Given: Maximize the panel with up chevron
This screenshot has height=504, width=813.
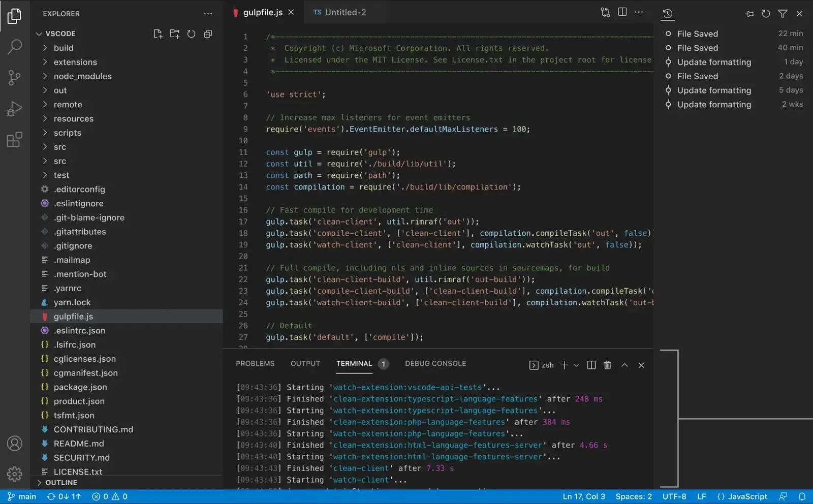Looking at the screenshot, I should pos(624,365).
